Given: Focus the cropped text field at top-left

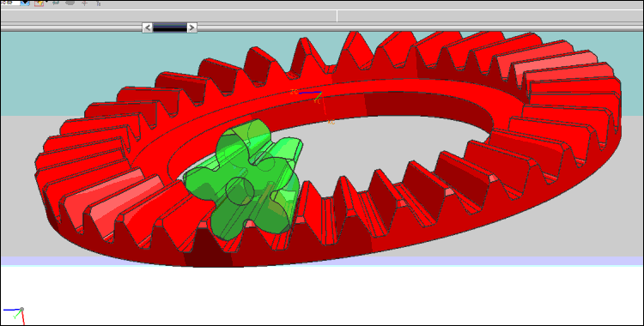Looking at the screenshot, I should click(9, 3).
